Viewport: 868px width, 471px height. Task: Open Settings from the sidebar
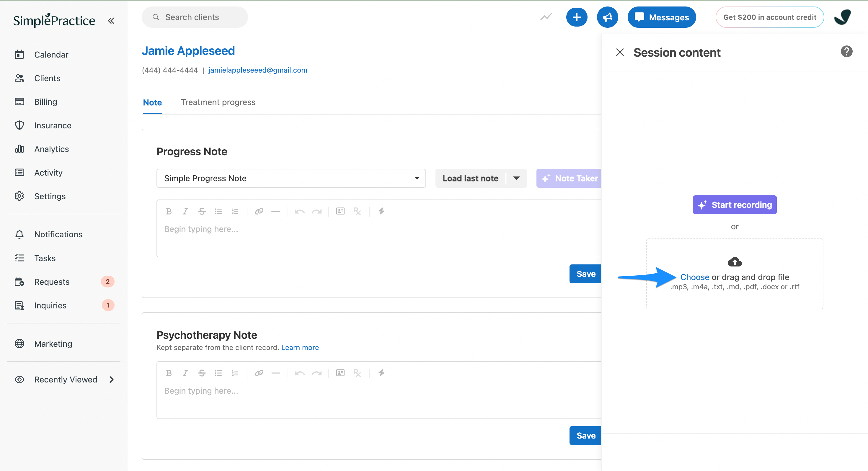pos(50,196)
